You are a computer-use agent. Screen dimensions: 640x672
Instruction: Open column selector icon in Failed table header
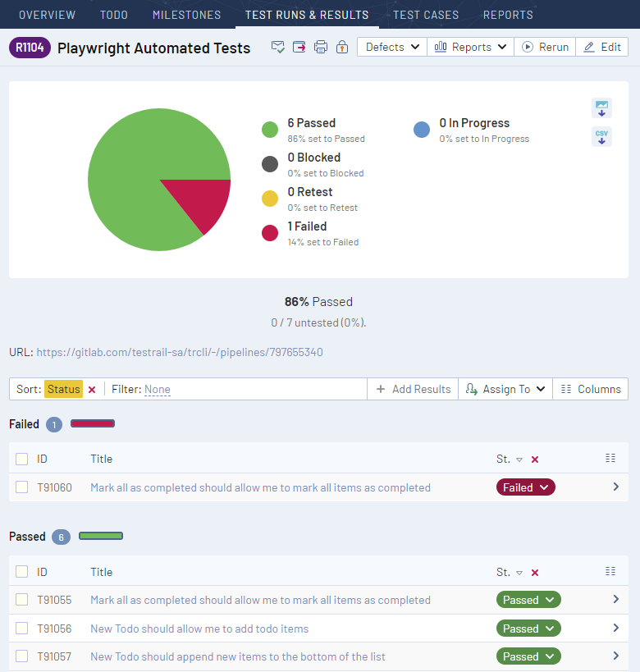[610, 459]
